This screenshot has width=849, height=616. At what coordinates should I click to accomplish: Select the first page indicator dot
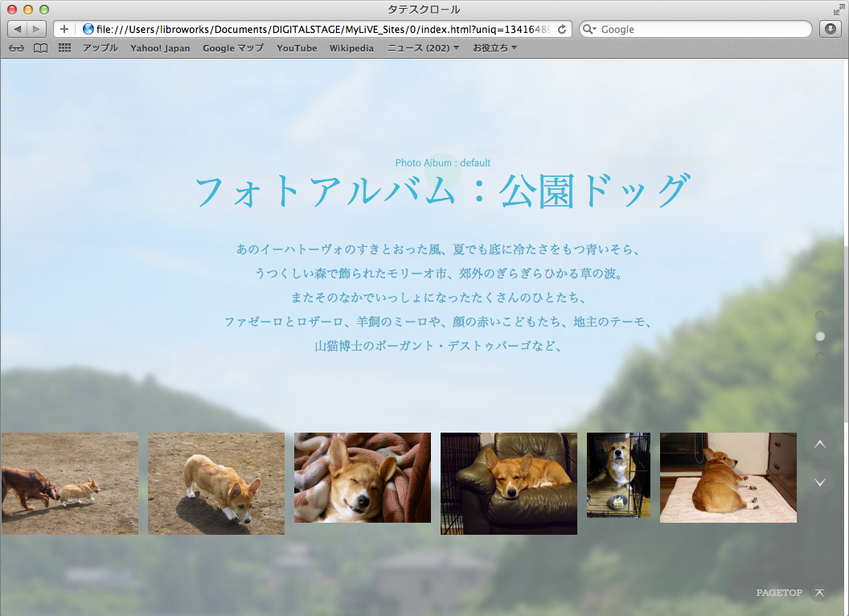coord(820,315)
